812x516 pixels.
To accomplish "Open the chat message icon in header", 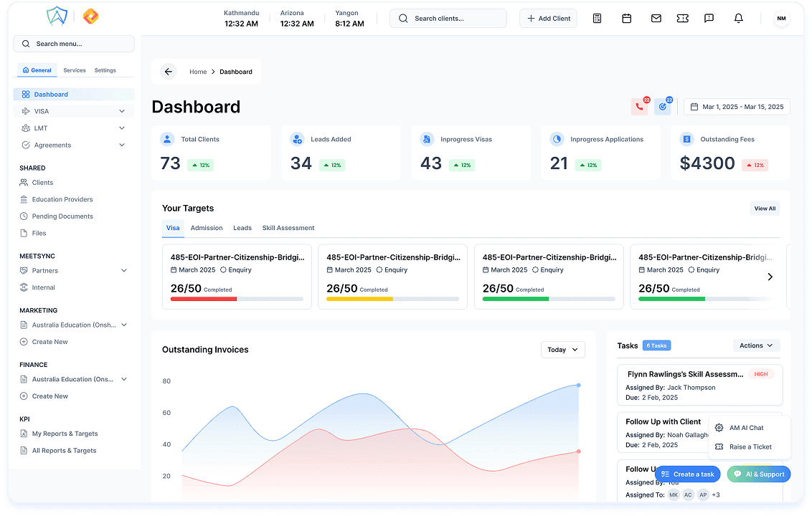I will 709,19.
